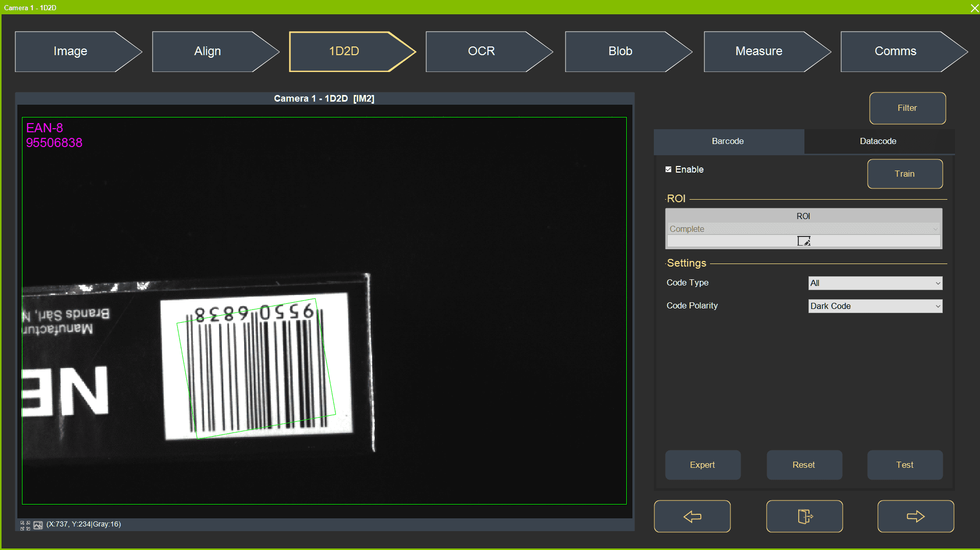Click the decoded value 95506838
The width and height of the screenshot is (980, 550).
tap(54, 143)
